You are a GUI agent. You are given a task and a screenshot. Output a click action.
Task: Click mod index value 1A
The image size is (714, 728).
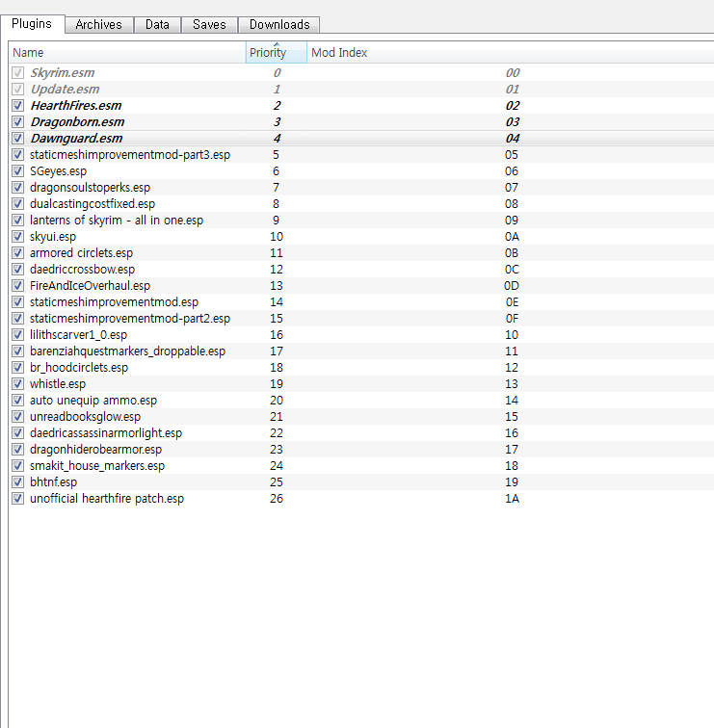click(512, 499)
